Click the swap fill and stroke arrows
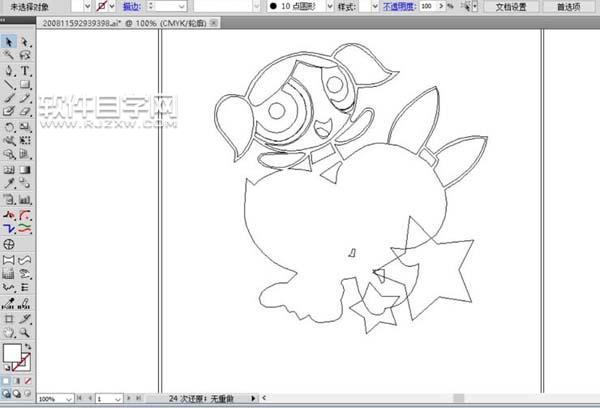The image size is (600, 408). coord(28,346)
